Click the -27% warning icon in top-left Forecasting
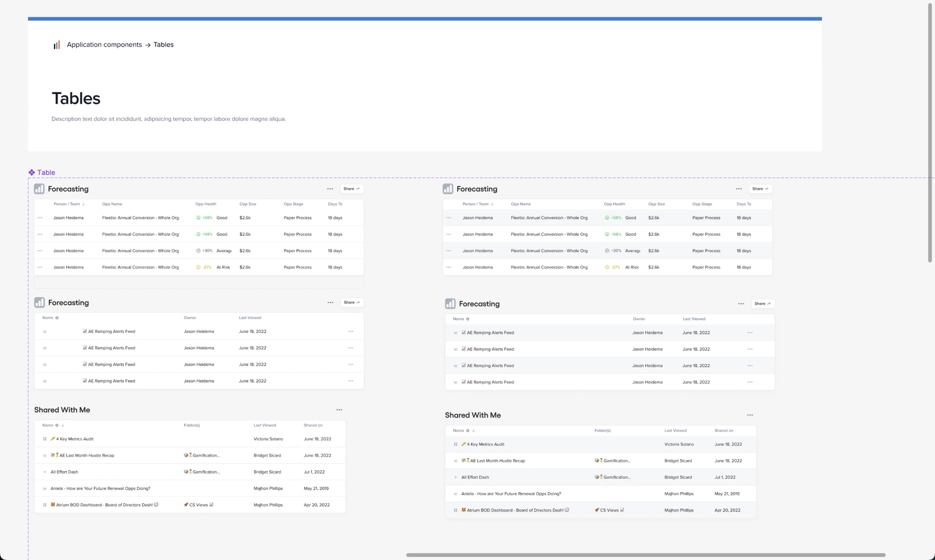935x560 pixels. point(198,267)
